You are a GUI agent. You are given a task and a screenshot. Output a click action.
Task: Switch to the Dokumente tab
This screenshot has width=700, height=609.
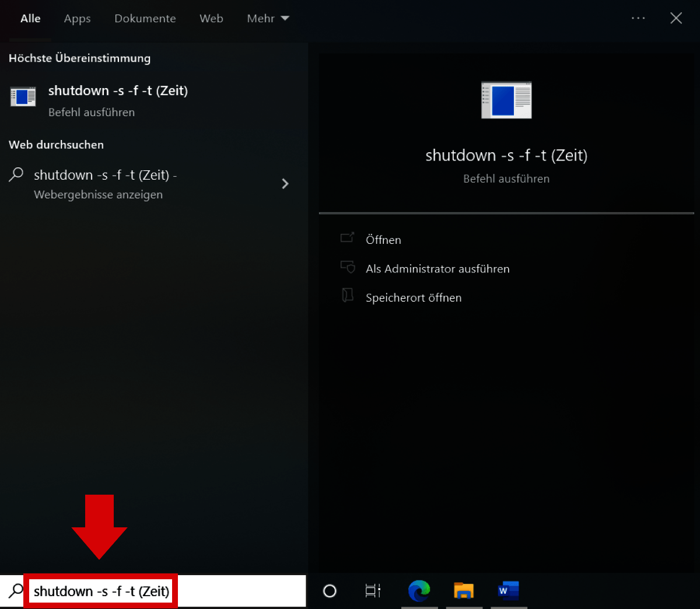click(145, 18)
